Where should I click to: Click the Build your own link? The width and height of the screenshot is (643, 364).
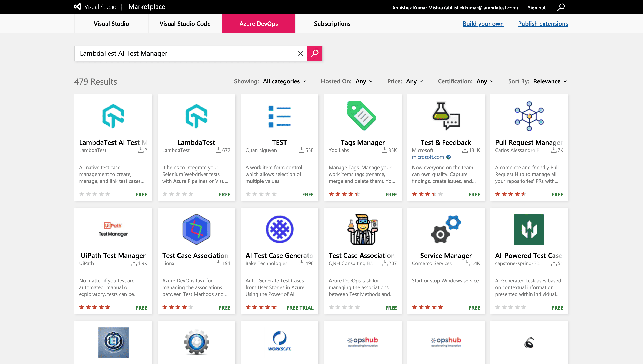tap(483, 24)
